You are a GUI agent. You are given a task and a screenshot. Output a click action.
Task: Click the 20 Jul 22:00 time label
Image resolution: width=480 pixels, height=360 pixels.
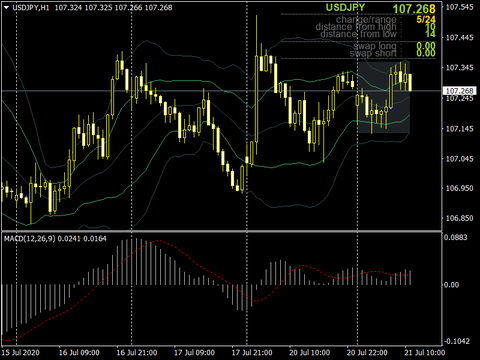pos(367,353)
